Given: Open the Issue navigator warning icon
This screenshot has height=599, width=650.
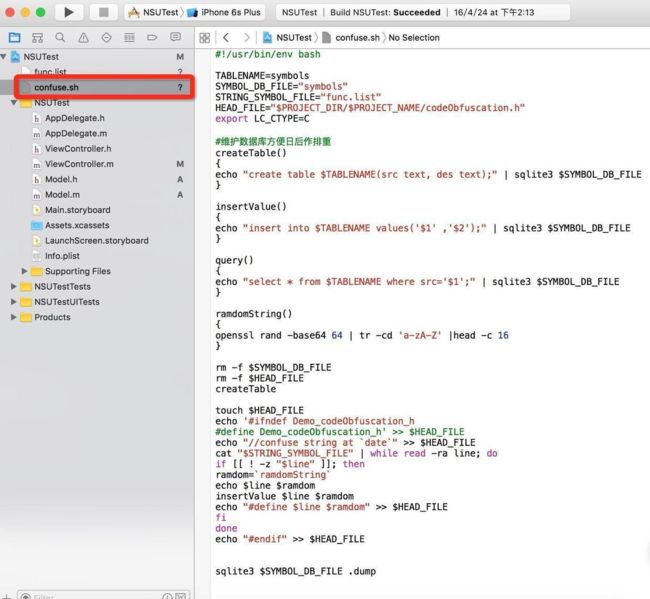Looking at the screenshot, I should pos(83,38).
